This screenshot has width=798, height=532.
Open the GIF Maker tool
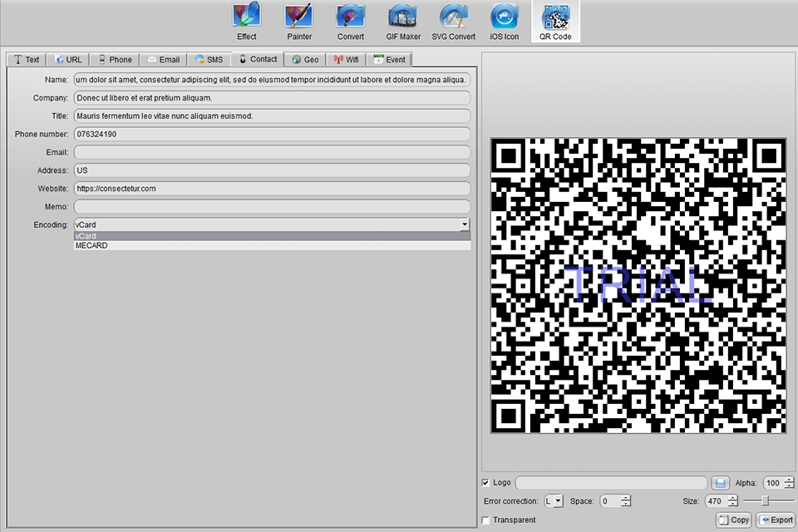tap(402, 22)
